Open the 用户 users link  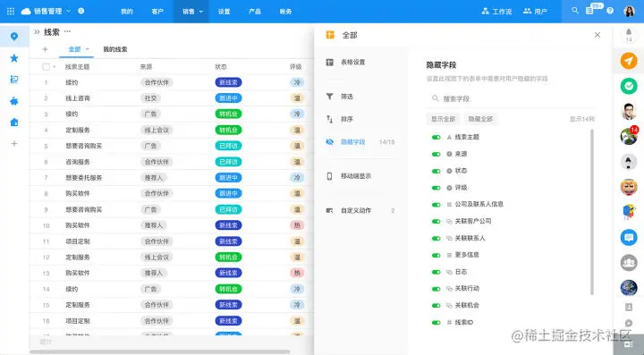pos(535,12)
